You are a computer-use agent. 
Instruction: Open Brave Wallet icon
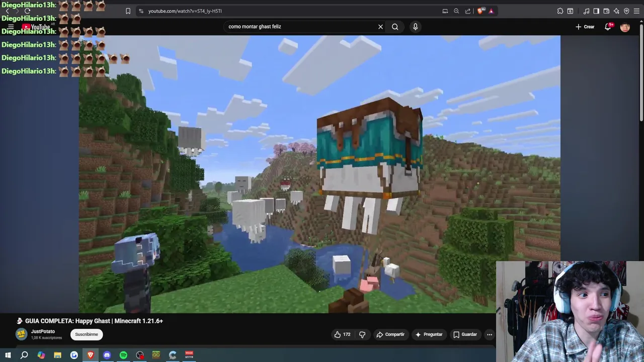tap(606, 11)
